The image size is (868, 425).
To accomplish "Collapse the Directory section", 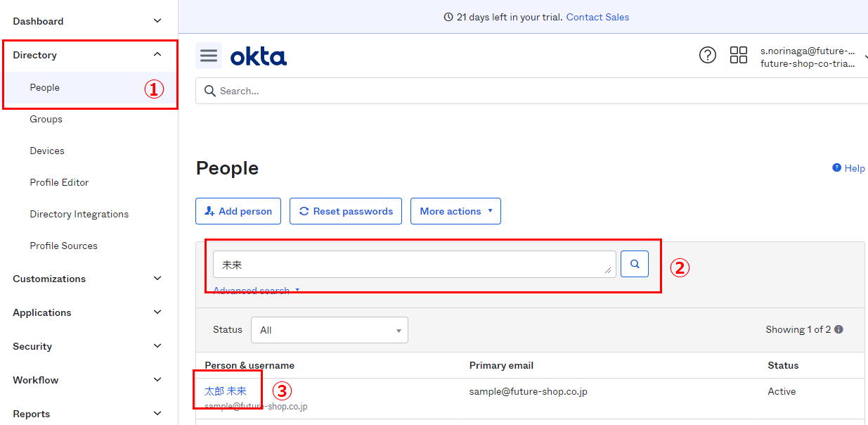I will 88,55.
